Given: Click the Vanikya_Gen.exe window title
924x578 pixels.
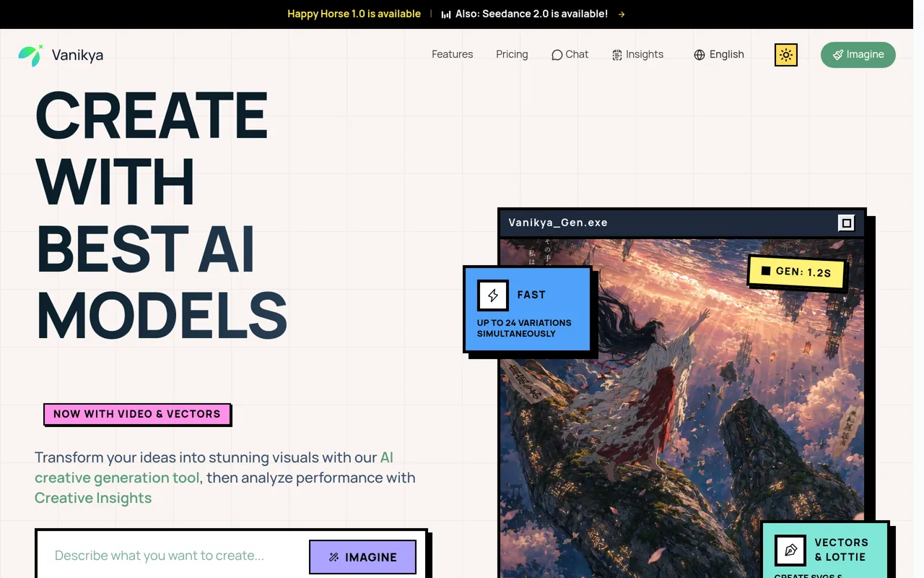Looking at the screenshot, I should (x=558, y=223).
